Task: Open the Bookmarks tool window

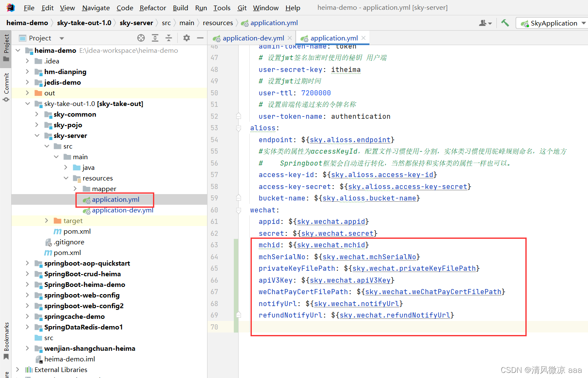Action: pyautogui.click(x=6, y=340)
